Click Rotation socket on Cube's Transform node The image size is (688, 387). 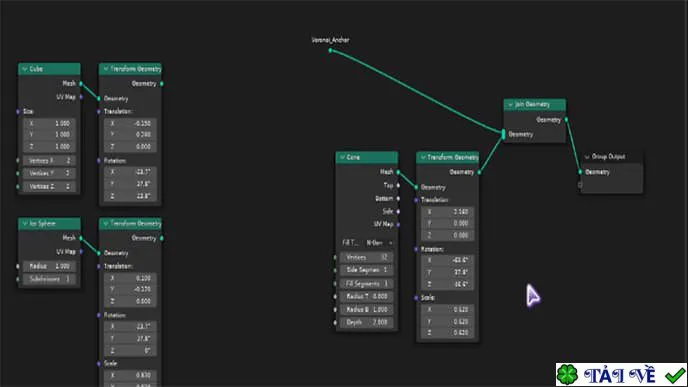tap(99, 161)
